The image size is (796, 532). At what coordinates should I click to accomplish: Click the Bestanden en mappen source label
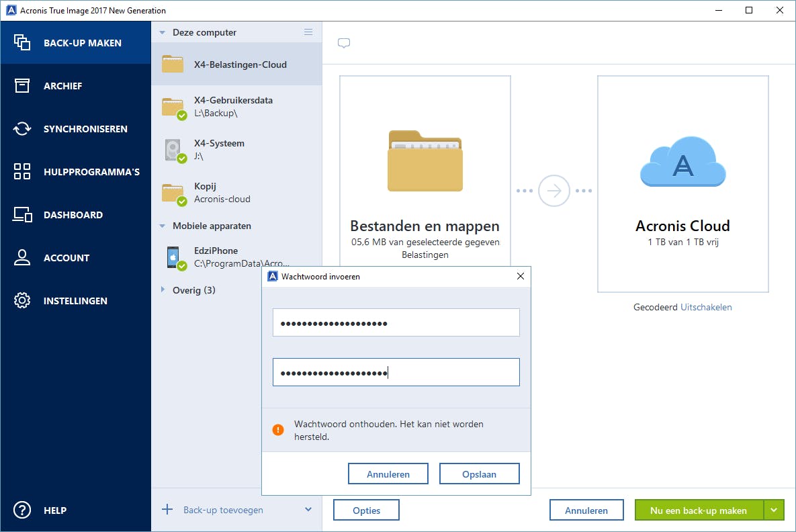pos(425,226)
